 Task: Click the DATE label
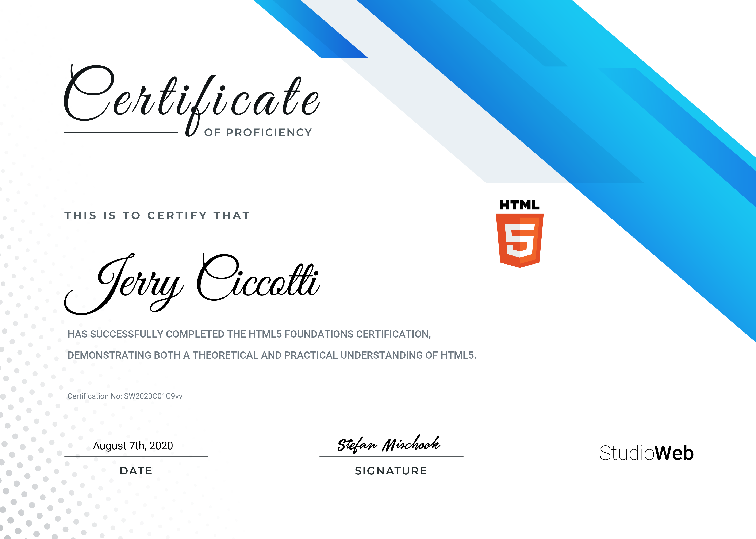(136, 471)
